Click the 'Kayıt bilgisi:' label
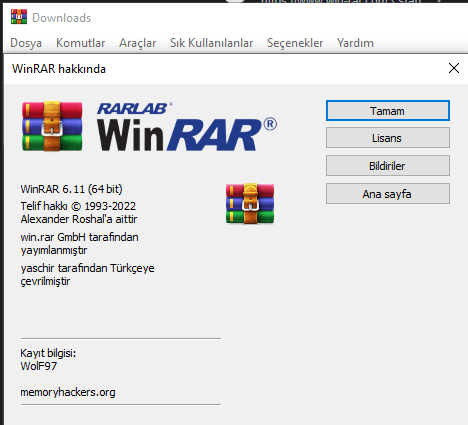This screenshot has height=425, width=468. coord(48,353)
